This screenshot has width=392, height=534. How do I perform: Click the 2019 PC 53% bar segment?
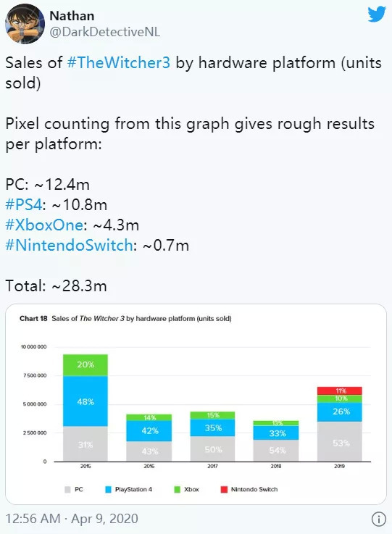(340, 442)
